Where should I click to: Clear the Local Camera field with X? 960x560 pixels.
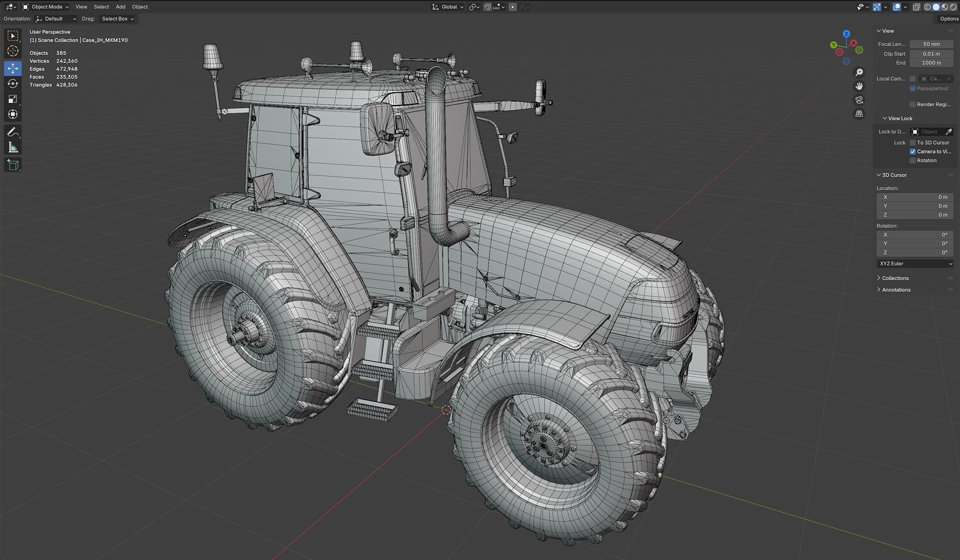click(x=948, y=79)
